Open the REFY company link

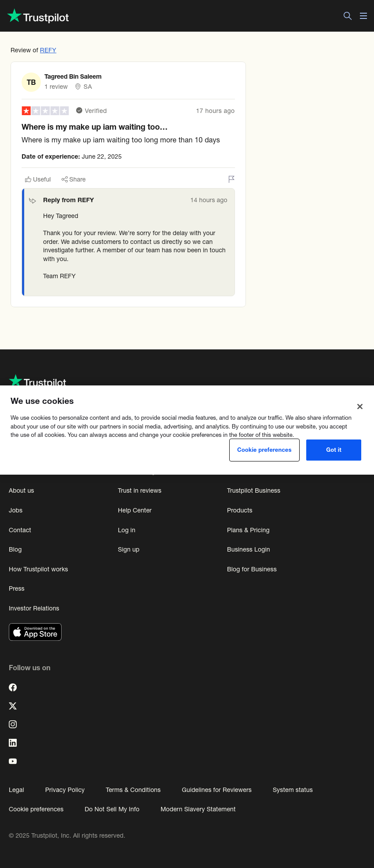click(x=48, y=50)
